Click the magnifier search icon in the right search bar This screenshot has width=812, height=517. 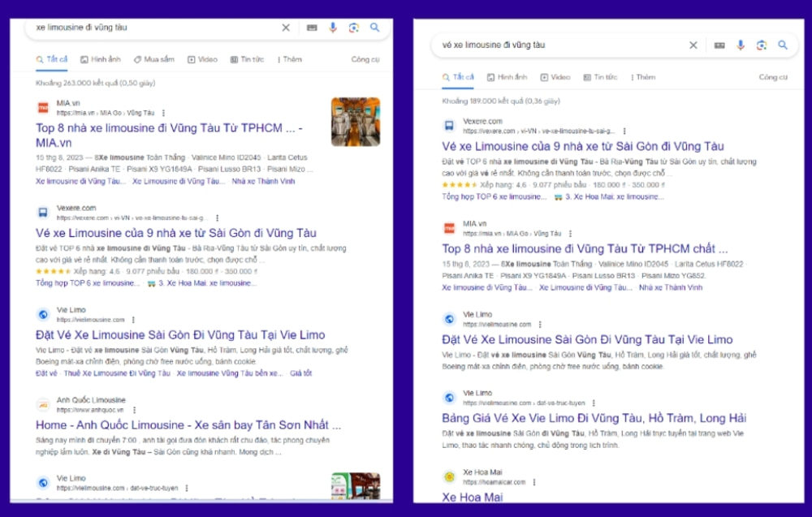tap(783, 45)
